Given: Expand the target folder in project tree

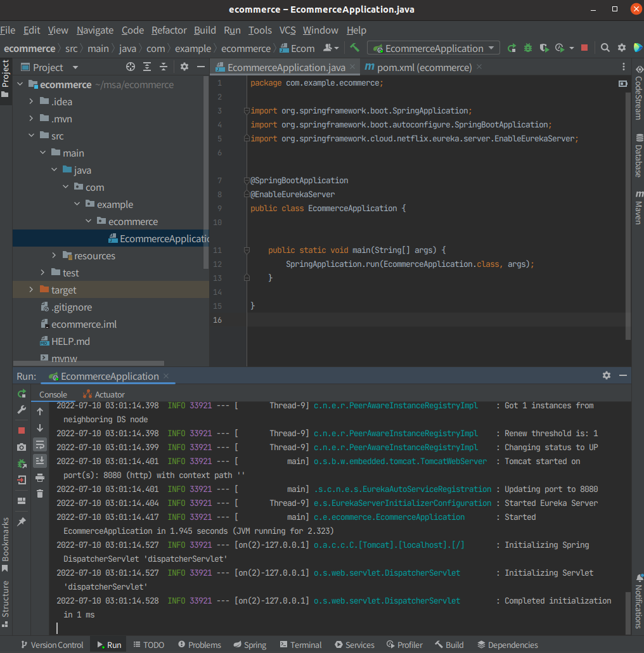Looking at the screenshot, I should click(x=31, y=290).
